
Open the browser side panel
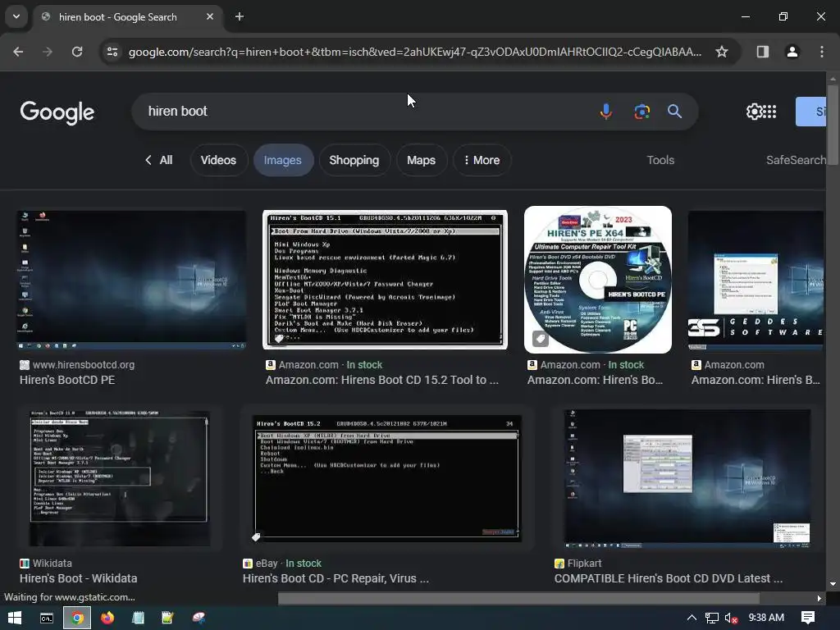762,52
